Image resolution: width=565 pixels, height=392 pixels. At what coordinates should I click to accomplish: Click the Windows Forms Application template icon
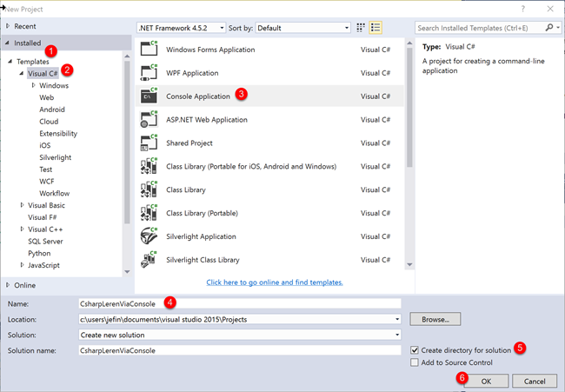tap(149, 49)
